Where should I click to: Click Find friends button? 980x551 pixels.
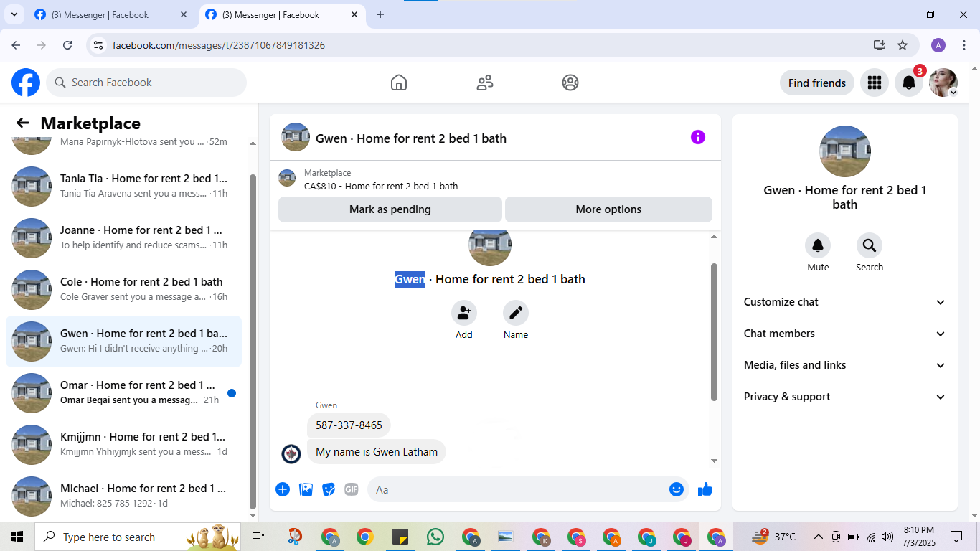pyautogui.click(x=817, y=83)
